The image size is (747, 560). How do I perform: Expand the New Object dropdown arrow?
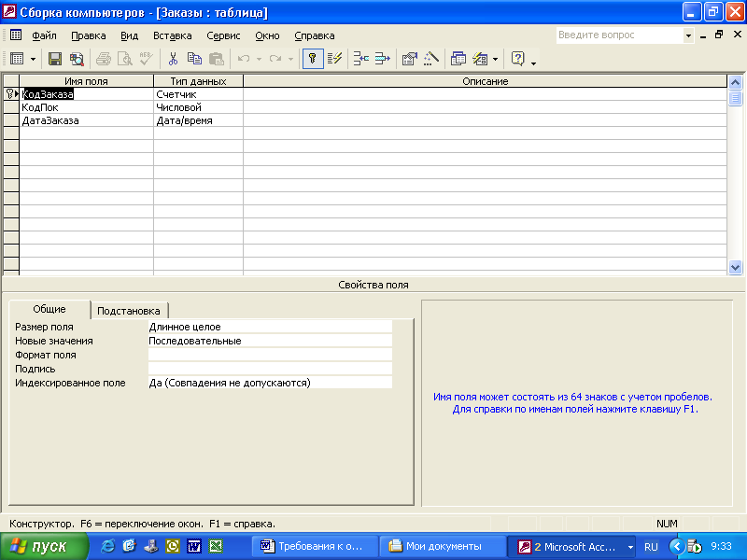click(496, 59)
